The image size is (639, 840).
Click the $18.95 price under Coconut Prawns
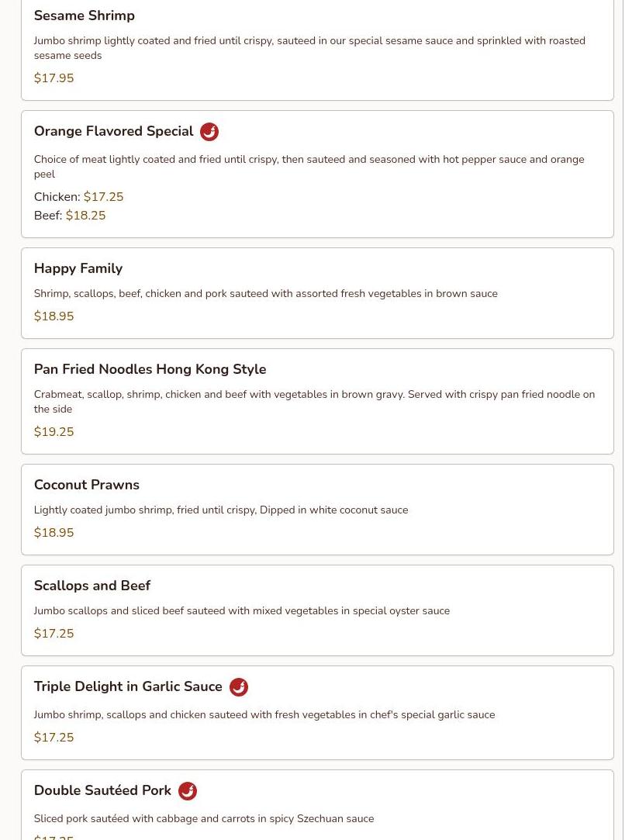pyautogui.click(x=54, y=533)
